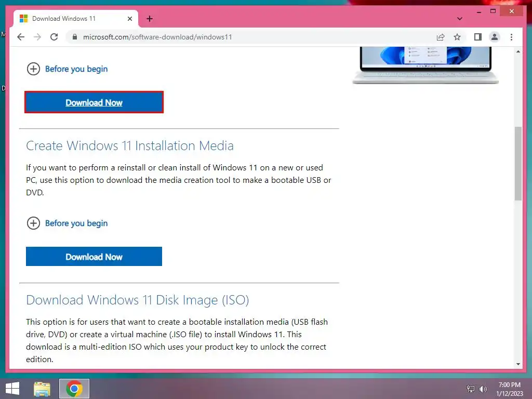This screenshot has height=399, width=532.
Task: Click the forward navigation arrow
Action: click(x=37, y=37)
